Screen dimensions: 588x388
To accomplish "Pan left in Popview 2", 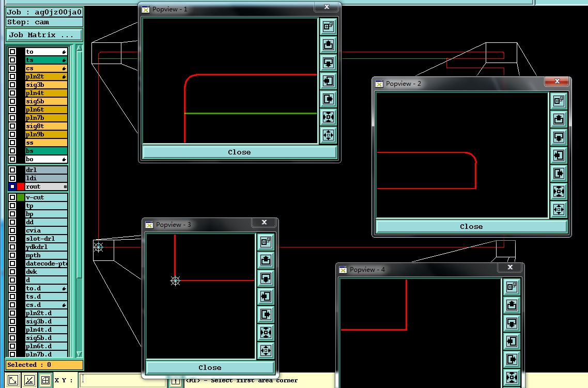I will point(559,155).
